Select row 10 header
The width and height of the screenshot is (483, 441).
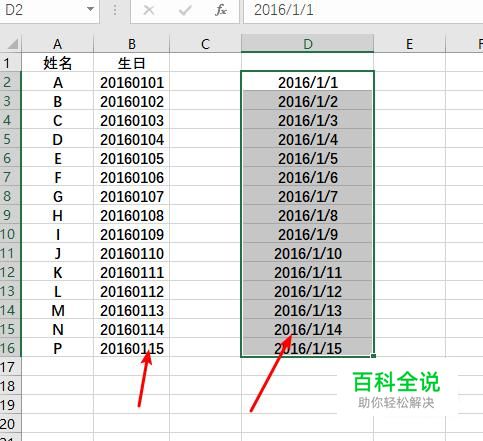tap(11, 234)
